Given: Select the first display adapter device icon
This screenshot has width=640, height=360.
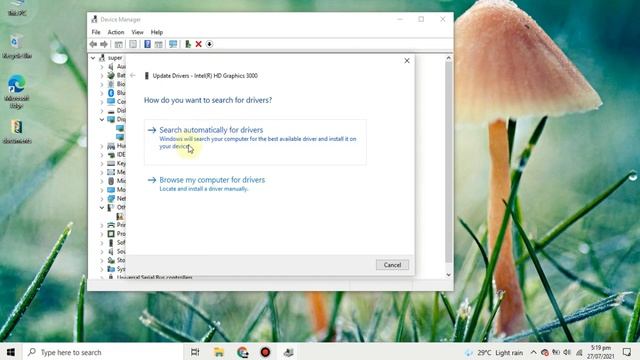Looking at the screenshot, I should [x=120, y=128].
